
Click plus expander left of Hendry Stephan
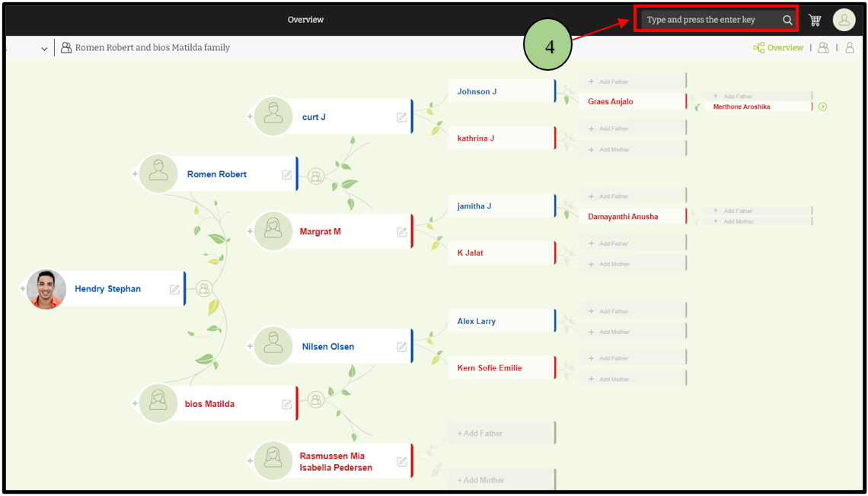click(x=22, y=289)
